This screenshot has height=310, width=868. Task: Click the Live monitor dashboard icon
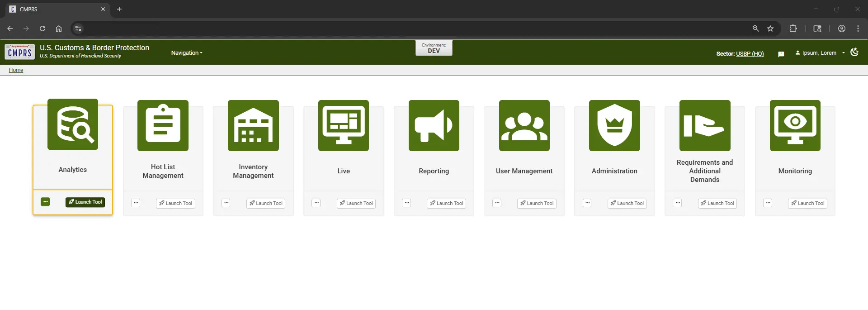click(x=344, y=125)
